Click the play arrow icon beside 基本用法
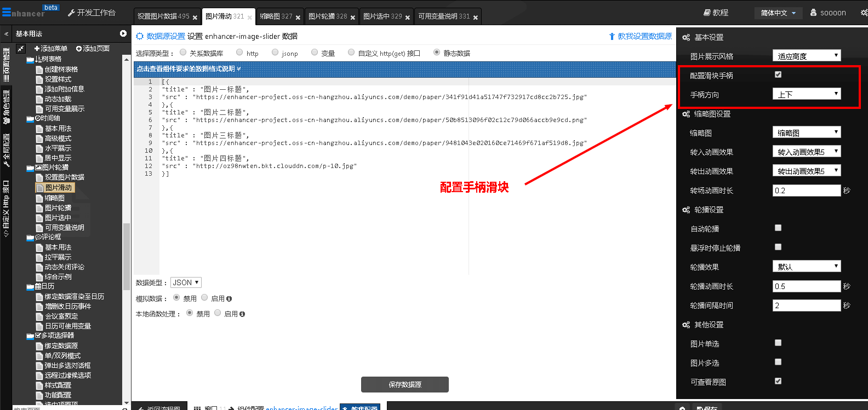The image size is (868, 410). click(123, 33)
